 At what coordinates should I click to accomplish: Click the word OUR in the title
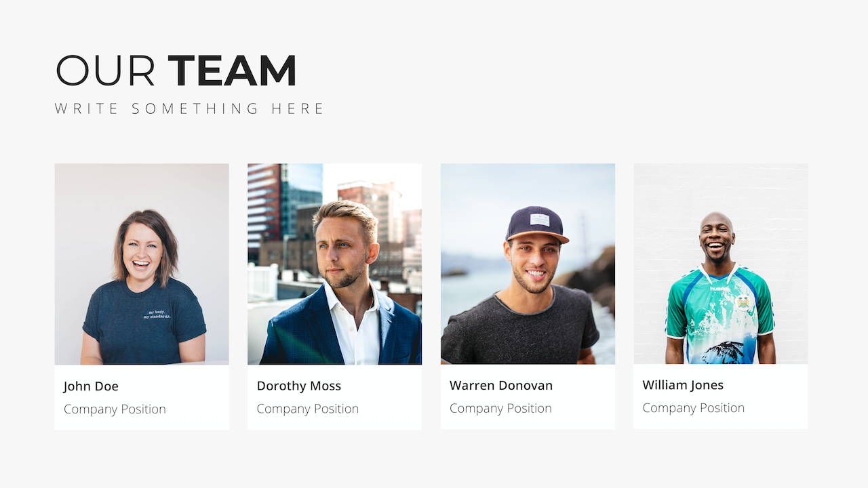(x=105, y=70)
